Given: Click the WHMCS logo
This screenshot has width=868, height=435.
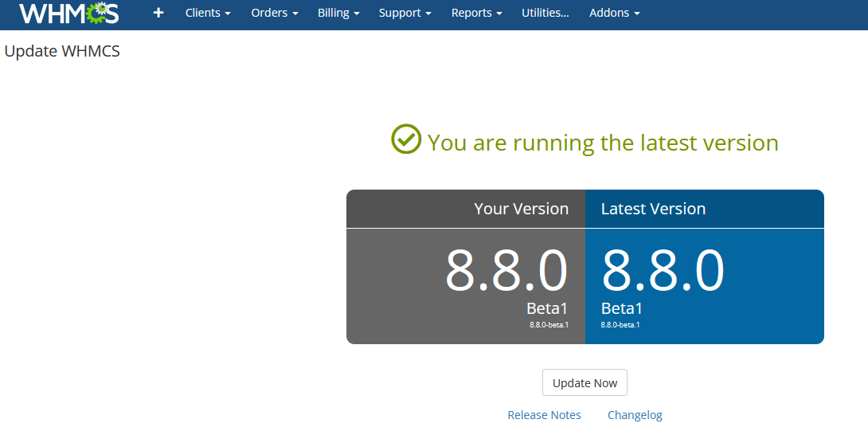Looking at the screenshot, I should coord(69,13).
